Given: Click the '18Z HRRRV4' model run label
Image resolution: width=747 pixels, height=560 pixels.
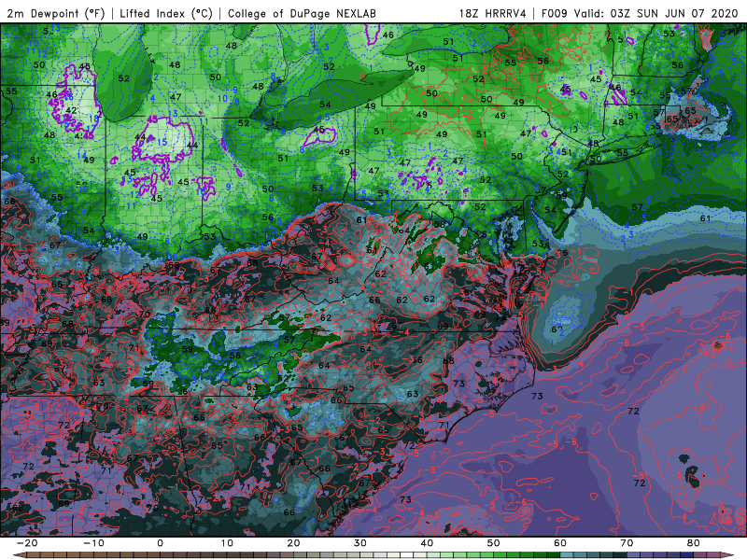Looking at the screenshot, I should point(493,13).
